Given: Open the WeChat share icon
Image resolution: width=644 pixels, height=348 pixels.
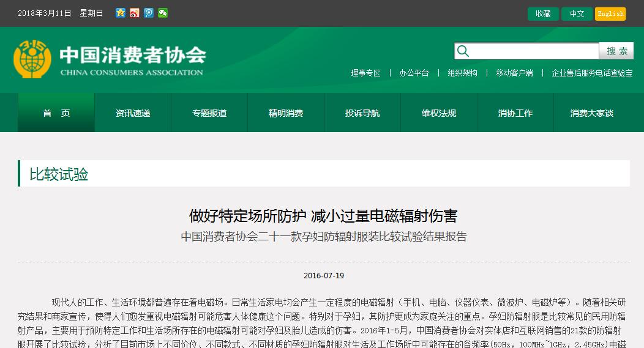Looking at the screenshot, I should click(163, 13).
